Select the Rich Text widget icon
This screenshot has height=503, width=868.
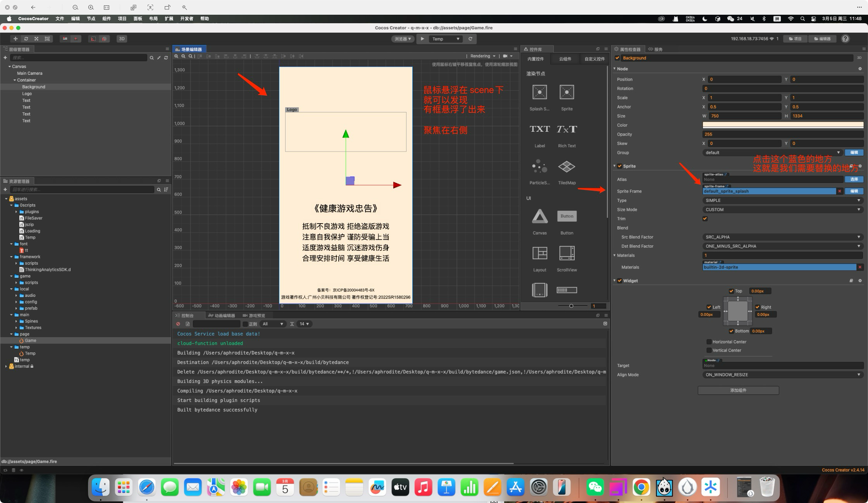(567, 129)
